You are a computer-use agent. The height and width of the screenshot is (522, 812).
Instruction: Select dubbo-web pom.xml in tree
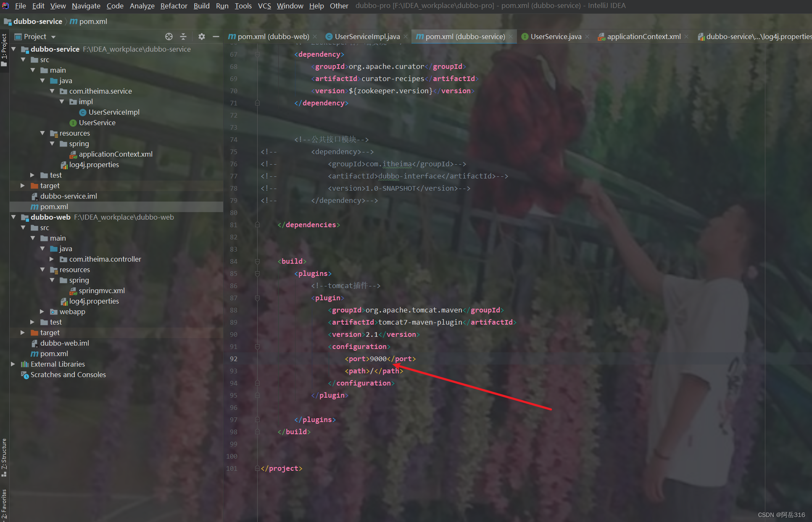click(x=54, y=354)
